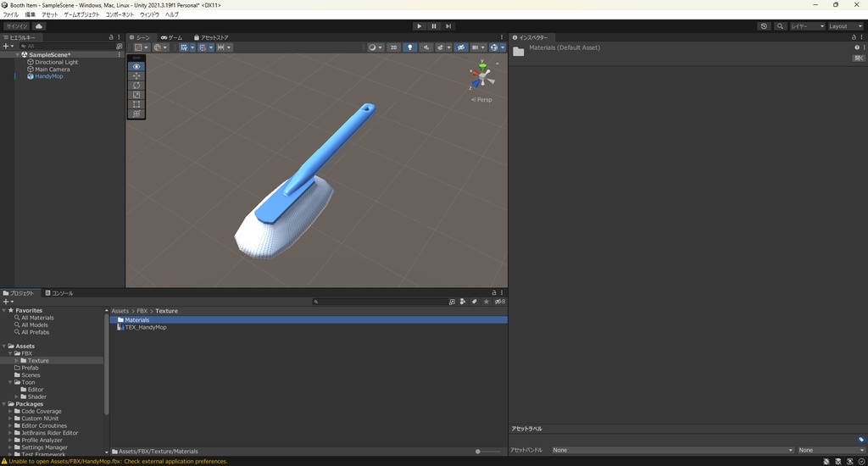Open the draw mode shading dropdown
868x466 pixels.
pos(376,47)
